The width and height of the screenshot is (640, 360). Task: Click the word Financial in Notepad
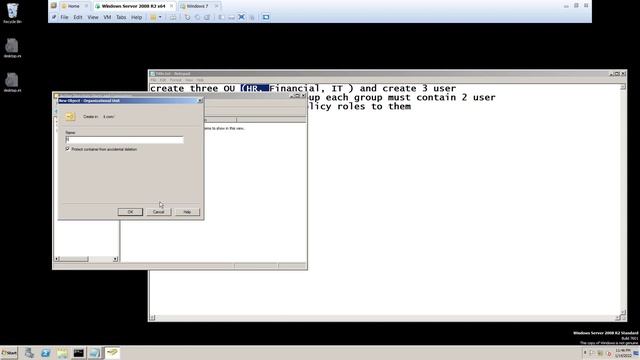(294, 88)
